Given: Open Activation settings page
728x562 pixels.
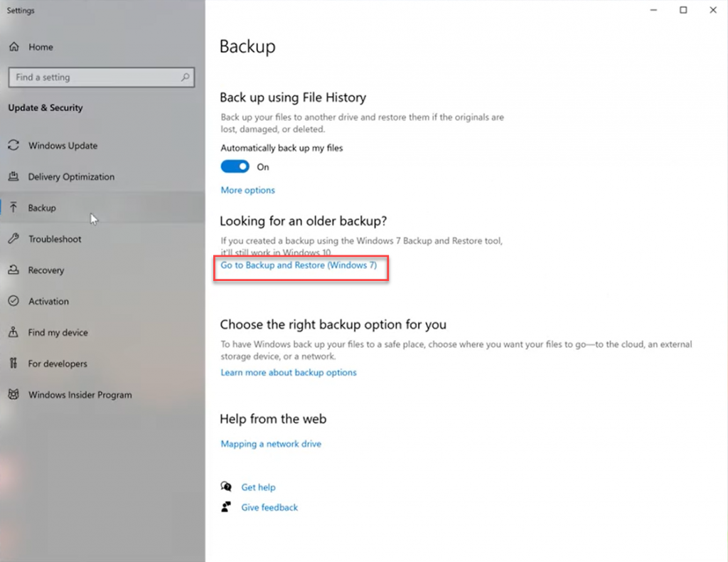Looking at the screenshot, I should 102,301.
